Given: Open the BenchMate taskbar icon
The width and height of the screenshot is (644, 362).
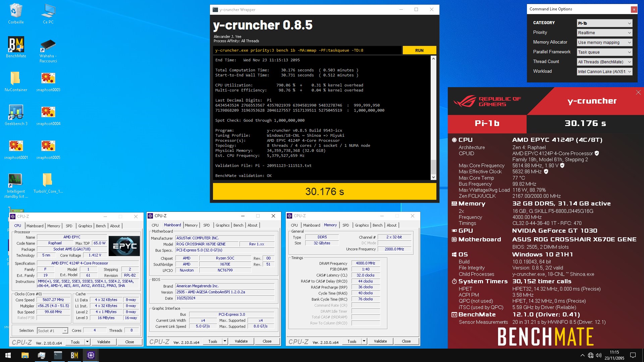Looking at the screenshot, I should click(x=74, y=355).
